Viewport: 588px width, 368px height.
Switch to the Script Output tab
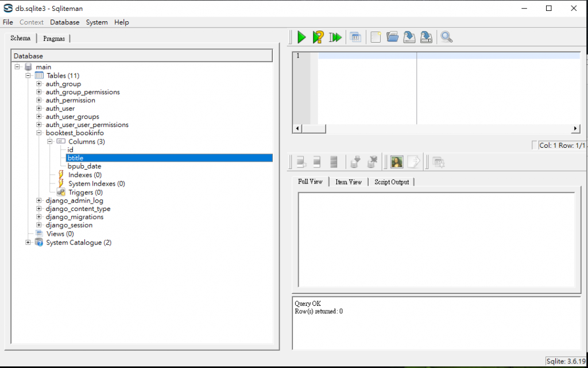pyautogui.click(x=392, y=182)
